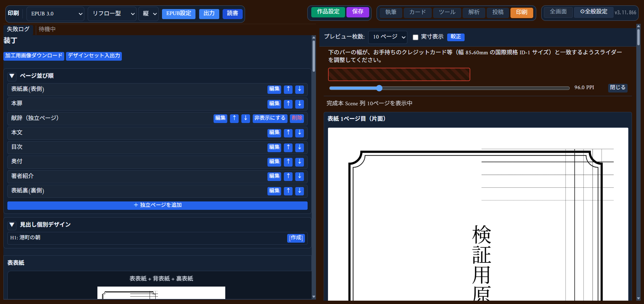Click 加工用画像ダウンロード button
The width and height of the screenshot is (644, 304).
point(34,56)
